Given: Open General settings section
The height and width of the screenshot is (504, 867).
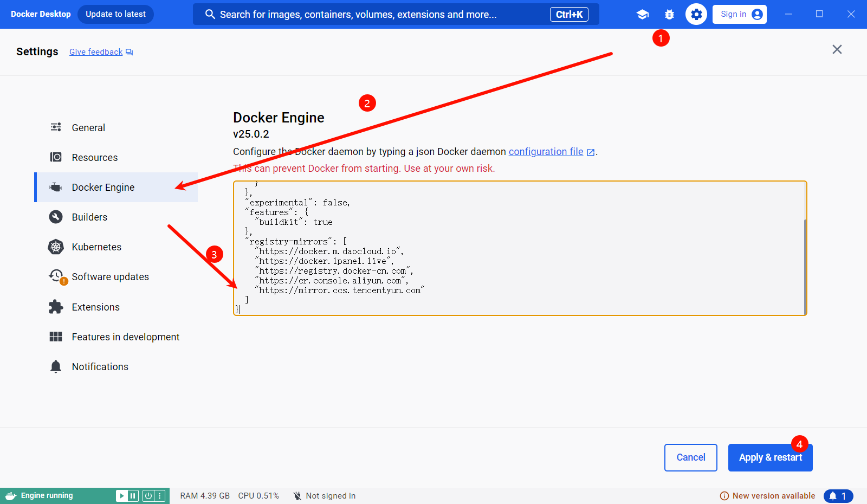Looking at the screenshot, I should click(116, 127).
